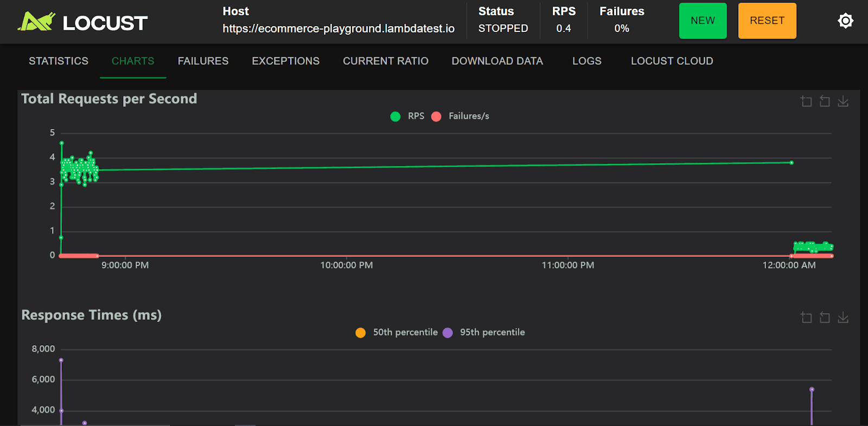
Task: Toggle Failures/s series in chart legend
Action: pos(461,116)
